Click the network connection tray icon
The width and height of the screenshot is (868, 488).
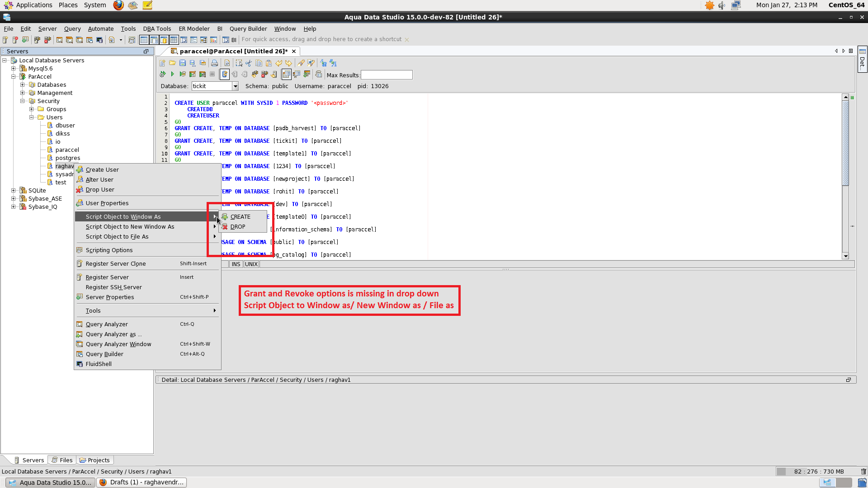coord(736,5)
